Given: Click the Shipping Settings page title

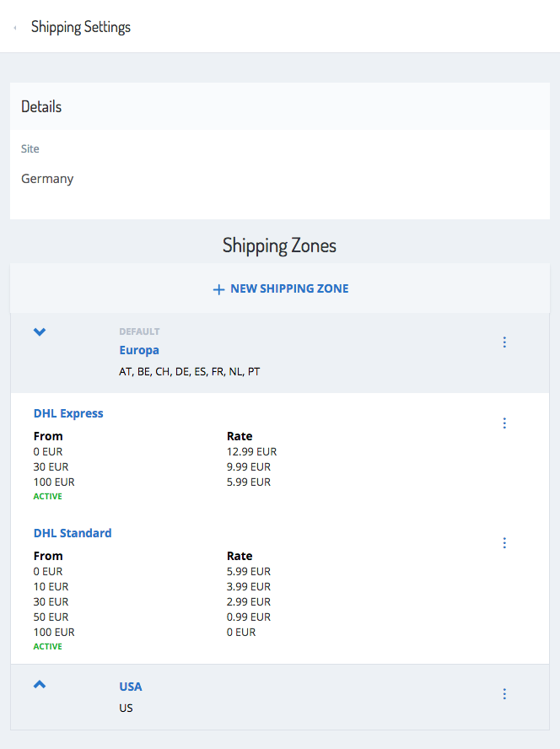Looking at the screenshot, I should pyautogui.click(x=81, y=27).
